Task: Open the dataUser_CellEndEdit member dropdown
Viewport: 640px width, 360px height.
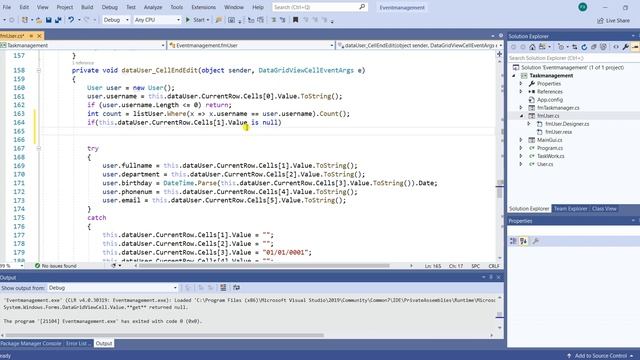Action: coord(420,45)
